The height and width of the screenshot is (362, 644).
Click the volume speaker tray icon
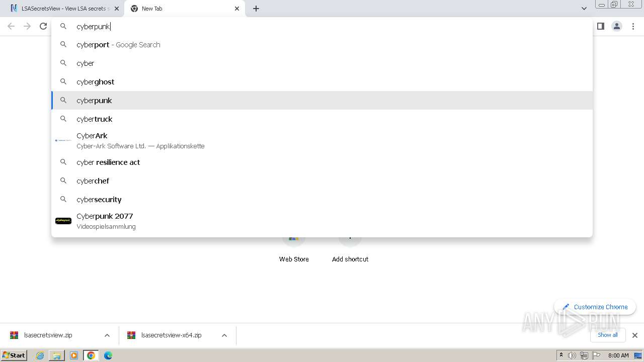coord(572,355)
